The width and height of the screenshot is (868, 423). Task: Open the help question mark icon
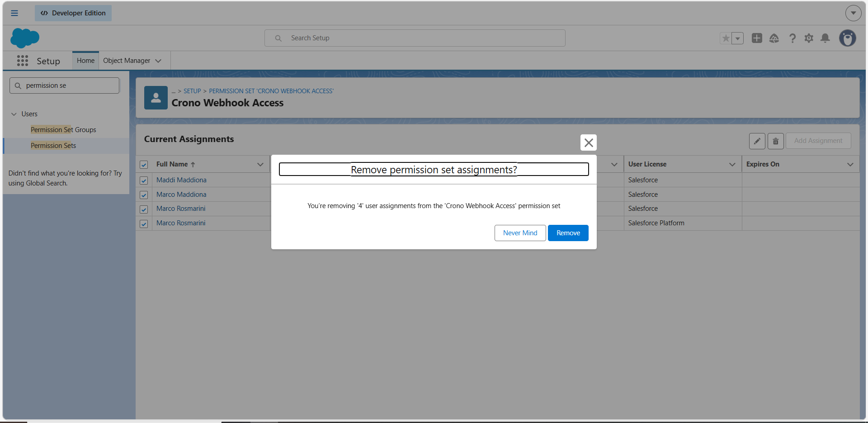(x=792, y=38)
